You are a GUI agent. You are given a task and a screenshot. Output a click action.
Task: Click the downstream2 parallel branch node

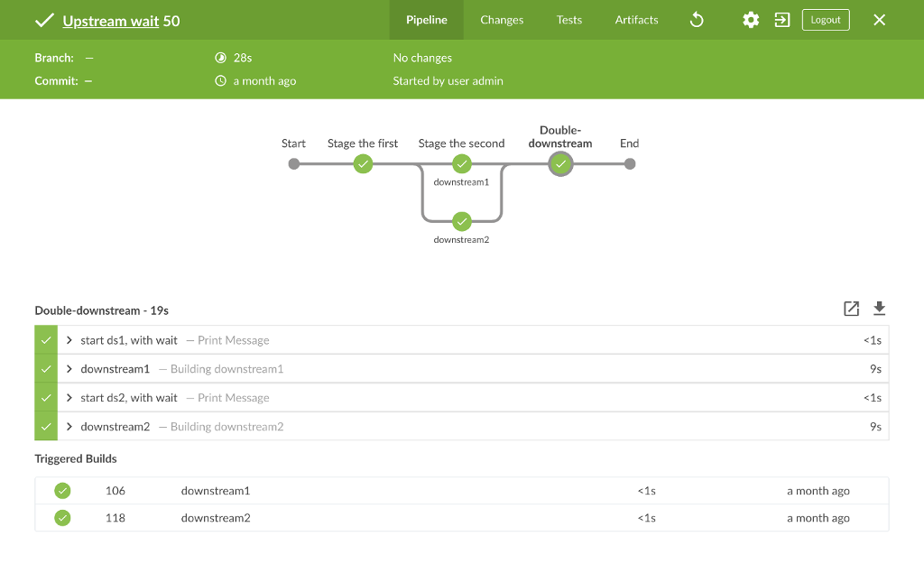[462, 222]
